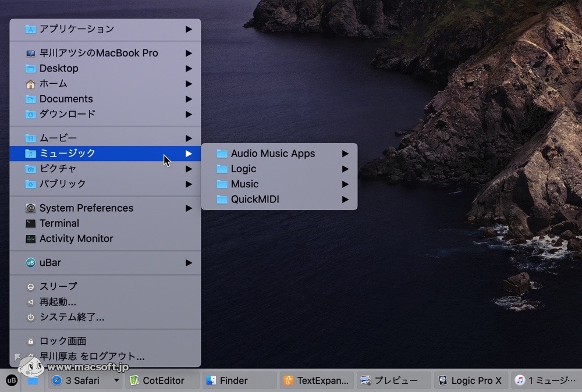Expand the Safari window list dropdown arrow
Image resolution: width=582 pixels, height=392 pixels.
tap(115, 380)
